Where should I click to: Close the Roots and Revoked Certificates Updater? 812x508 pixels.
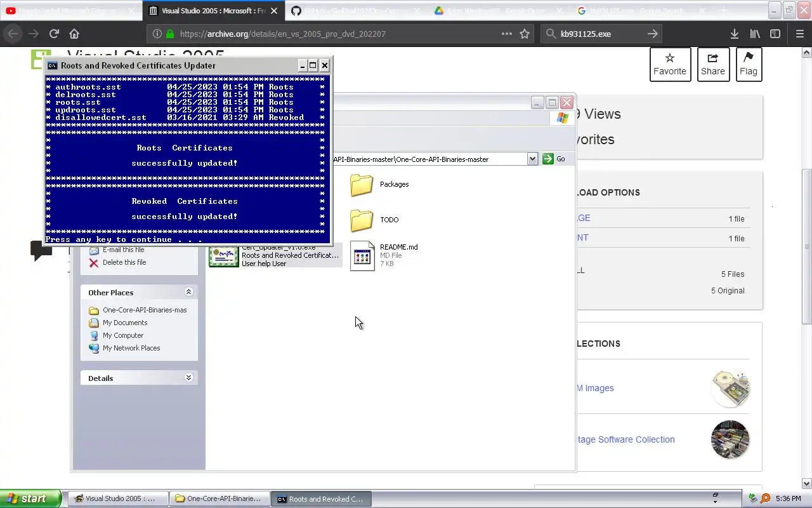[324, 65]
